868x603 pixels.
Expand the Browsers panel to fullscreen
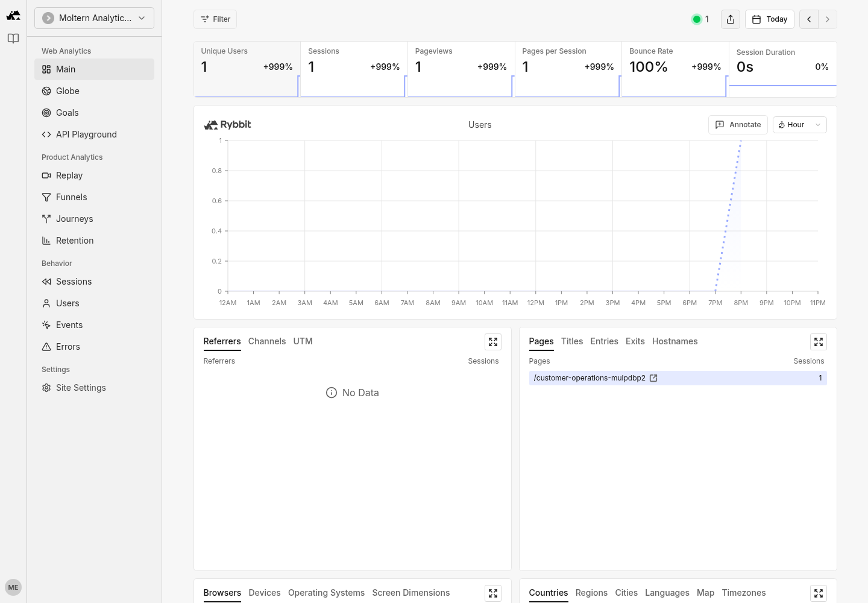coord(493,593)
